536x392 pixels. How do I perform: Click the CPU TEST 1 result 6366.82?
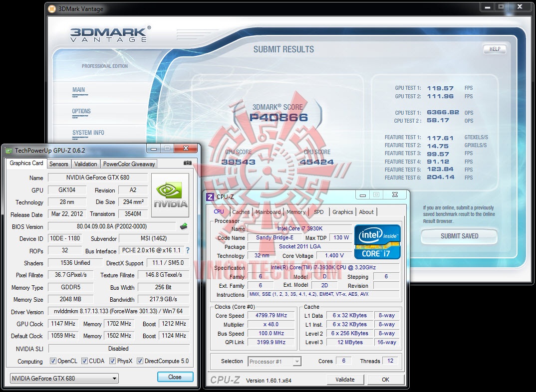click(x=443, y=112)
